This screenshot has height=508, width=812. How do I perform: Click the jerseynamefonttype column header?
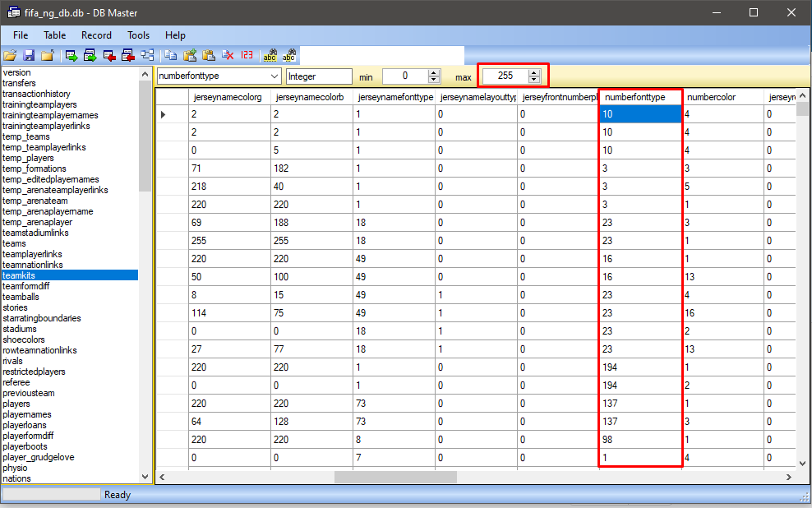pos(394,97)
